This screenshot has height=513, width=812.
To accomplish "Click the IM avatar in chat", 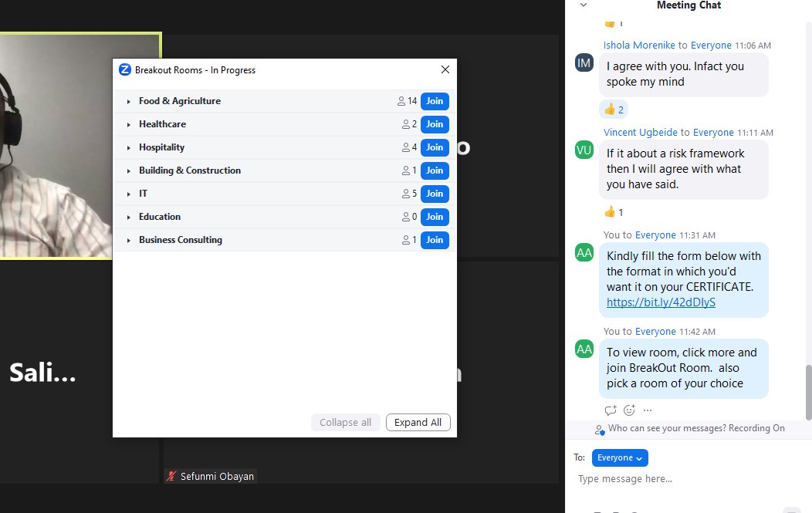I will click(x=584, y=63).
